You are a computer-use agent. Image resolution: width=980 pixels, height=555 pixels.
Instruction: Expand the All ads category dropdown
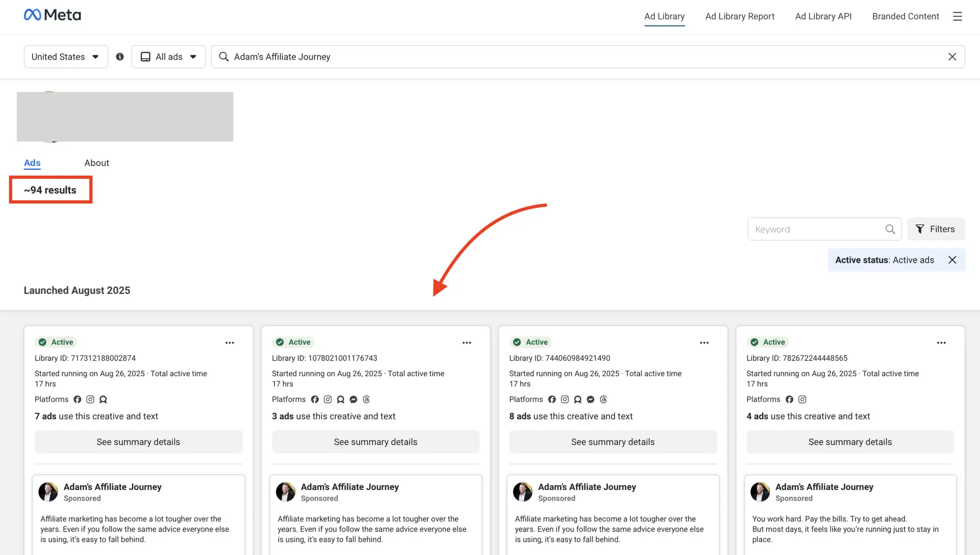pos(168,57)
